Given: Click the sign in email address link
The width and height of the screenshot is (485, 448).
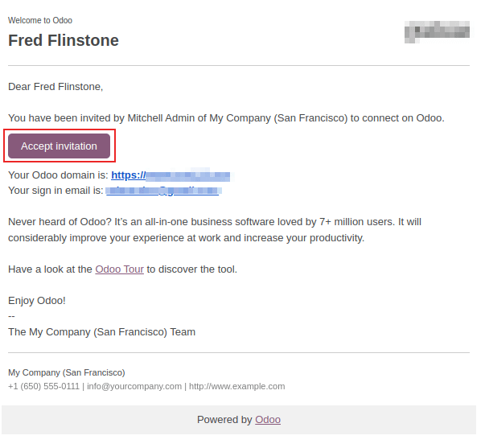Looking at the screenshot, I should click(x=162, y=191).
